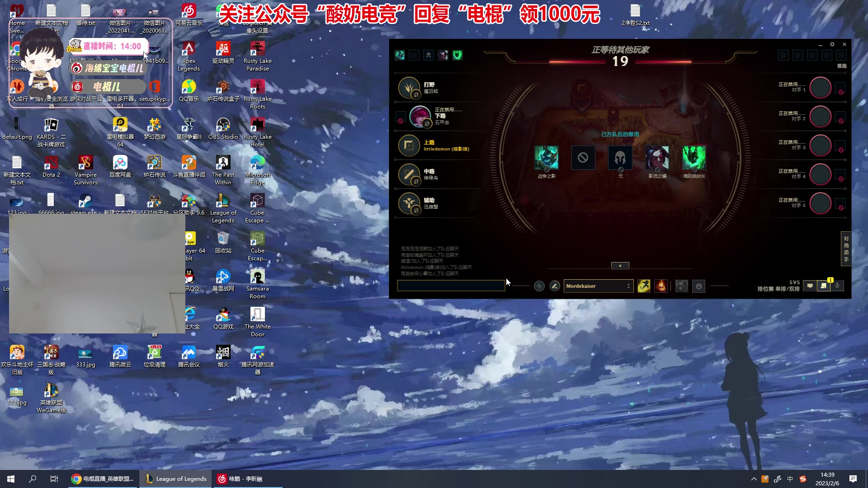Open the 对局助手 side tab
This screenshot has height=488, width=868.
tap(846, 249)
